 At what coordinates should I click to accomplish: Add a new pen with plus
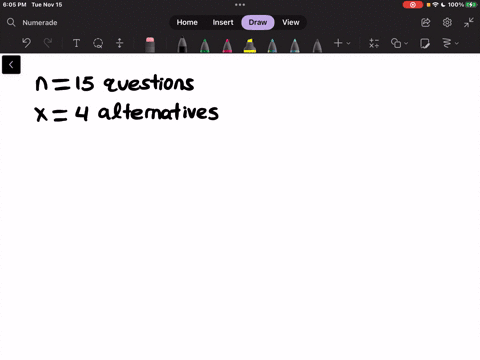coord(338,43)
